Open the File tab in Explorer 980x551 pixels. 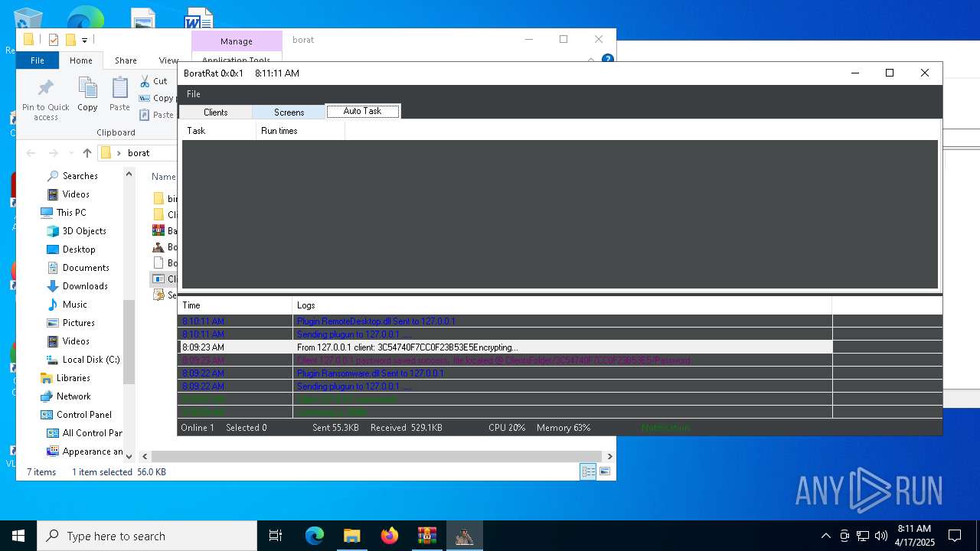point(37,60)
